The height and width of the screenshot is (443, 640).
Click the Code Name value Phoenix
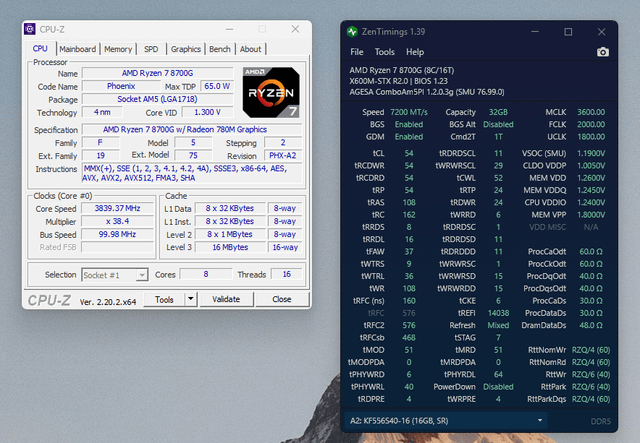pos(121,86)
